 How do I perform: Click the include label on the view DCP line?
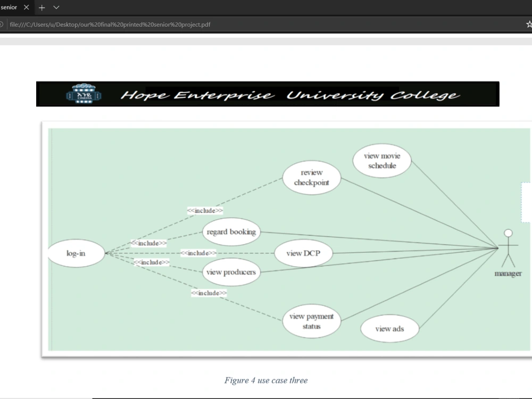198,253
